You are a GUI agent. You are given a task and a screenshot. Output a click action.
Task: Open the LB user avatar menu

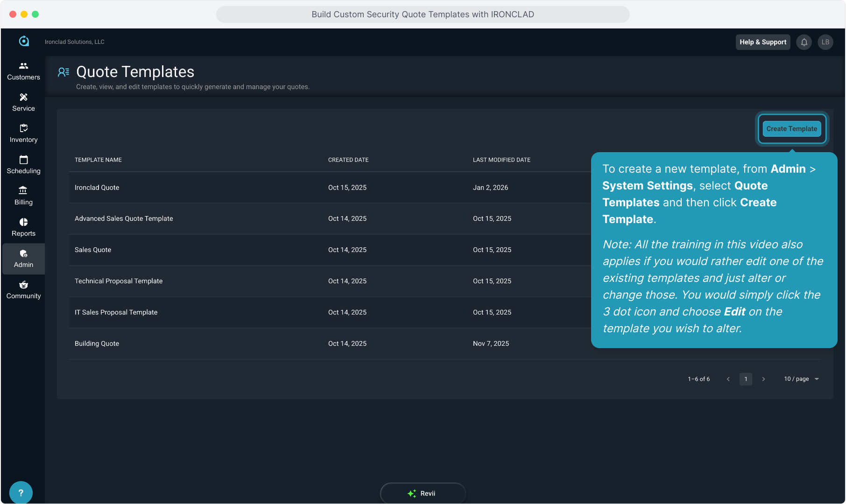[x=825, y=42]
